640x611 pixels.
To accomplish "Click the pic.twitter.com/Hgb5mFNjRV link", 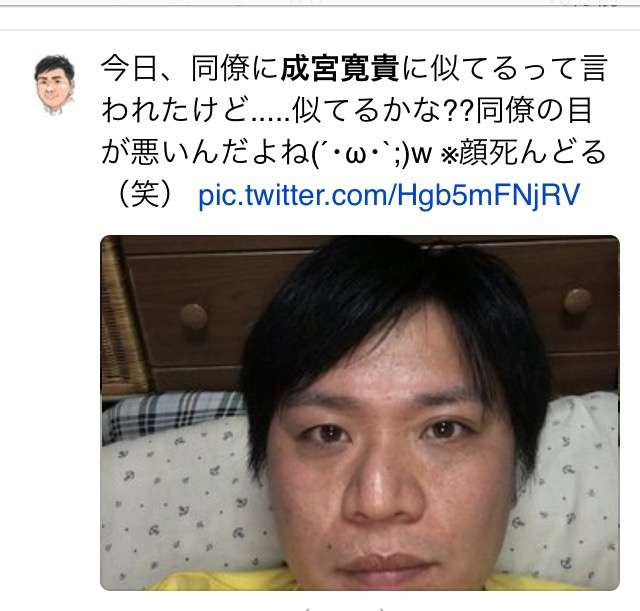I will pyautogui.click(x=389, y=195).
